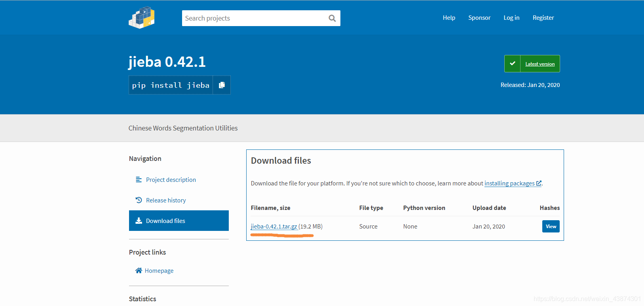Select the Release history clock icon
Viewport: 644px width, 306px height.
coord(139,200)
